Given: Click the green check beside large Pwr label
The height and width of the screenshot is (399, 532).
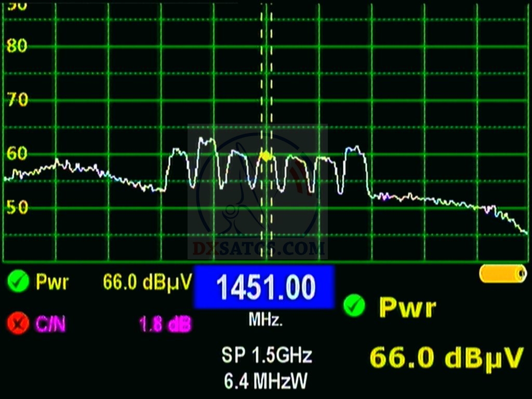Looking at the screenshot, I should click(x=354, y=307).
